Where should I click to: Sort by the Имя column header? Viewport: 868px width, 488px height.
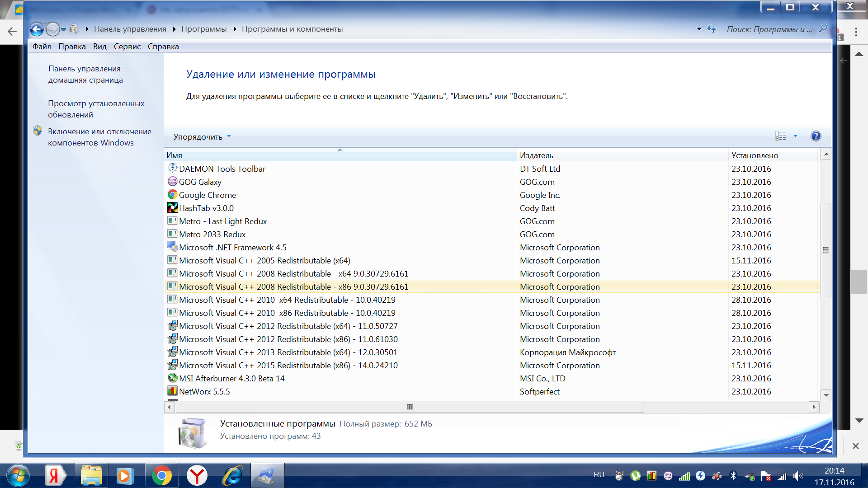340,155
